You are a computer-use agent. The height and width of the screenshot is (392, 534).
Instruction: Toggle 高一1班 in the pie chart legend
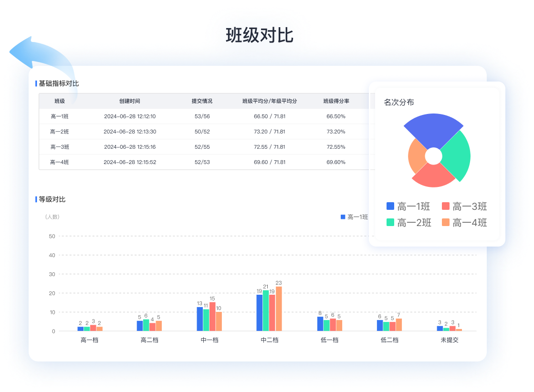tap(408, 206)
